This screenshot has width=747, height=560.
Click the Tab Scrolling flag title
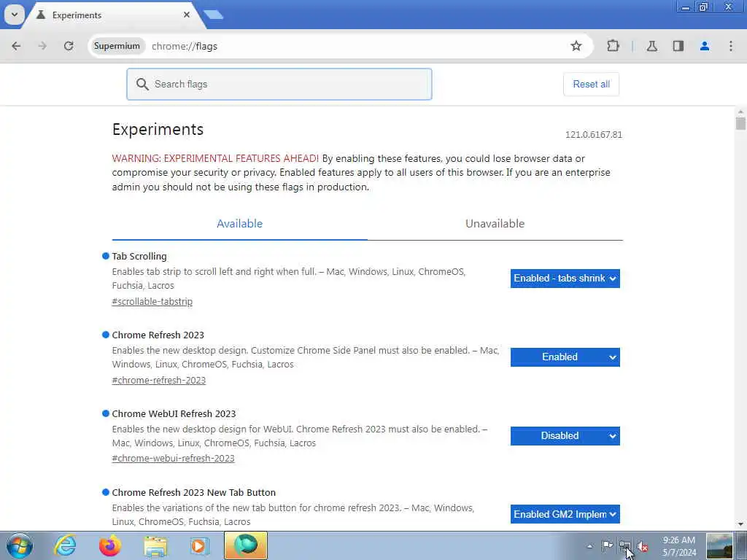[x=139, y=256]
